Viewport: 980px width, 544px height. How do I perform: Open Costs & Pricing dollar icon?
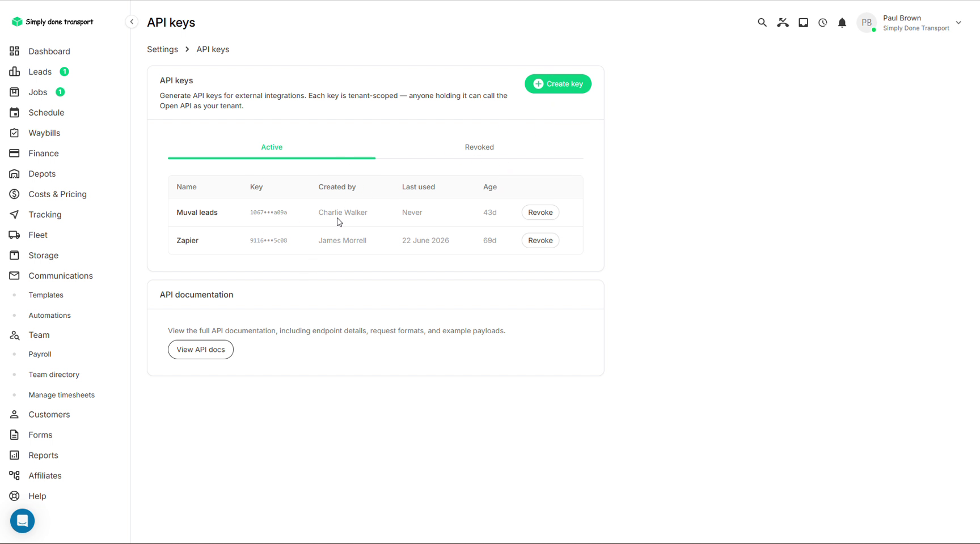click(x=14, y=194)
